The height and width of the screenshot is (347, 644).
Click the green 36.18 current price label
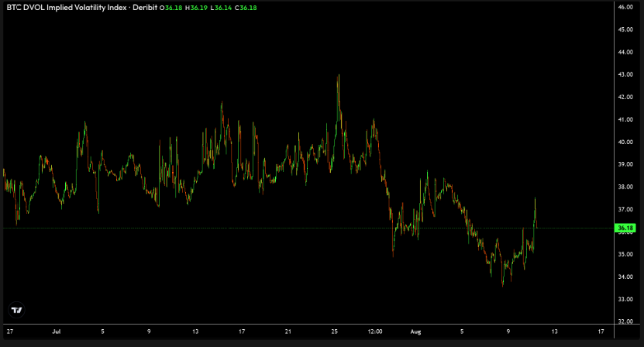click(625, 228)
